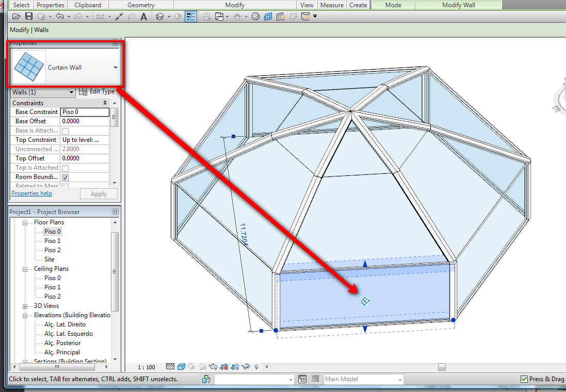Click the Edit Type icon in Properties

point(83,92)
